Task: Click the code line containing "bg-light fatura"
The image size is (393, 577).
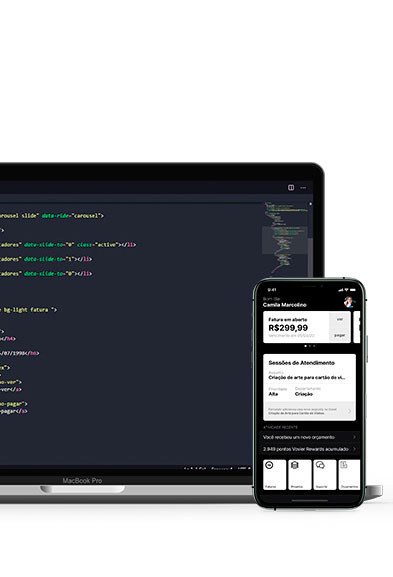Action: 28,310
